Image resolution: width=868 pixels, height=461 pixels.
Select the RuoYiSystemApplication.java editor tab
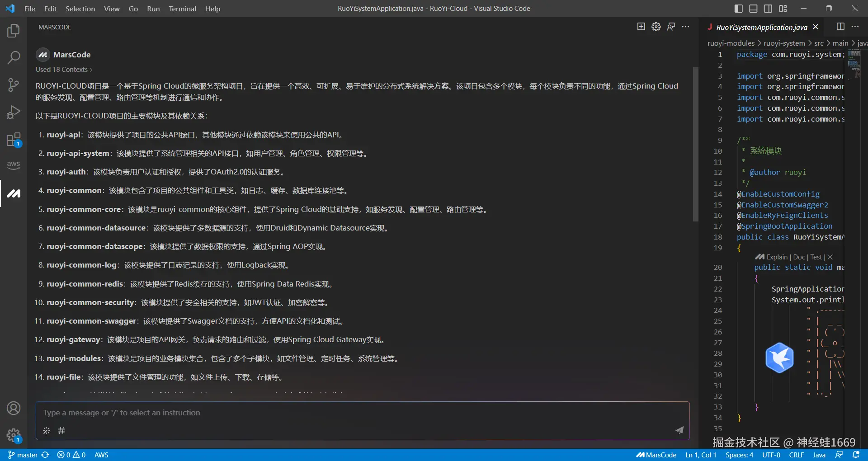pos(762,27)
